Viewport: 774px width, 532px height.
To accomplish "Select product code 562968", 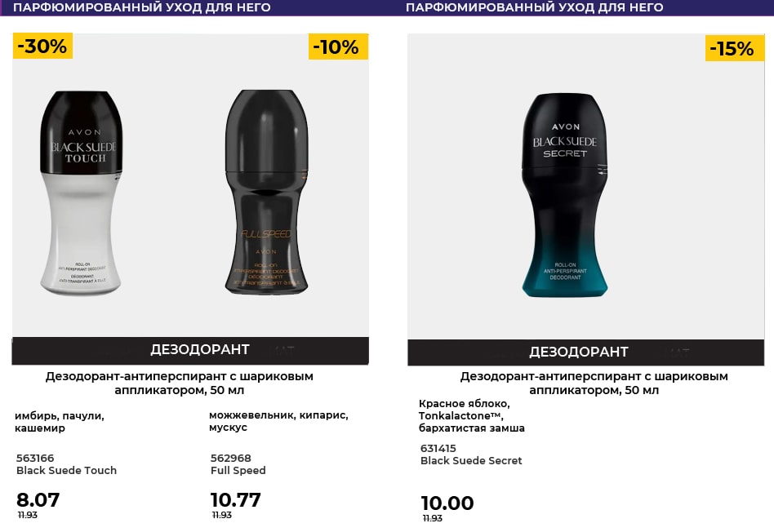I will [230, 458].
